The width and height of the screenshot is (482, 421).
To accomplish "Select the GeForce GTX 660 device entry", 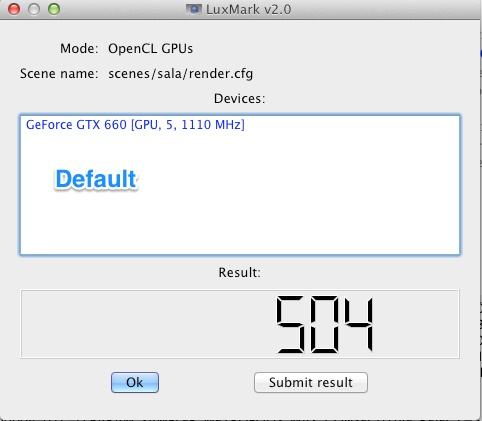I will tap(135, 125).
